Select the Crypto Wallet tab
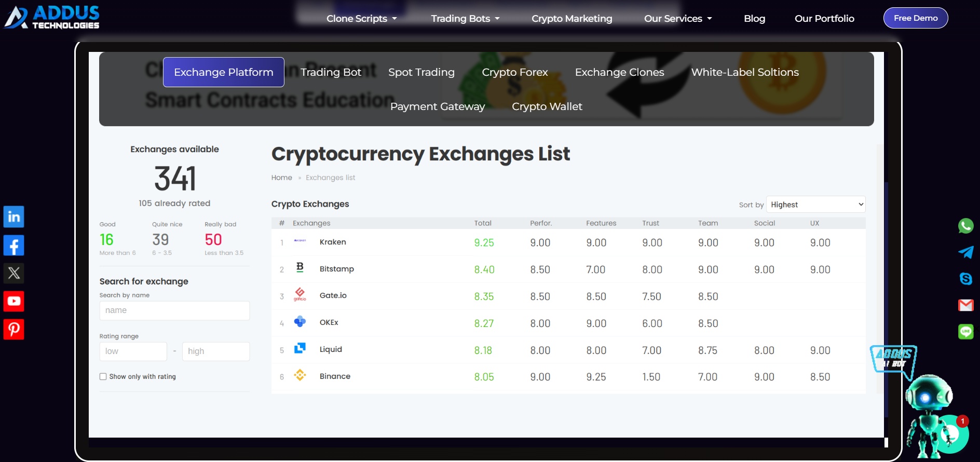This screenshot has height=462, width=980. pos(547,106)
